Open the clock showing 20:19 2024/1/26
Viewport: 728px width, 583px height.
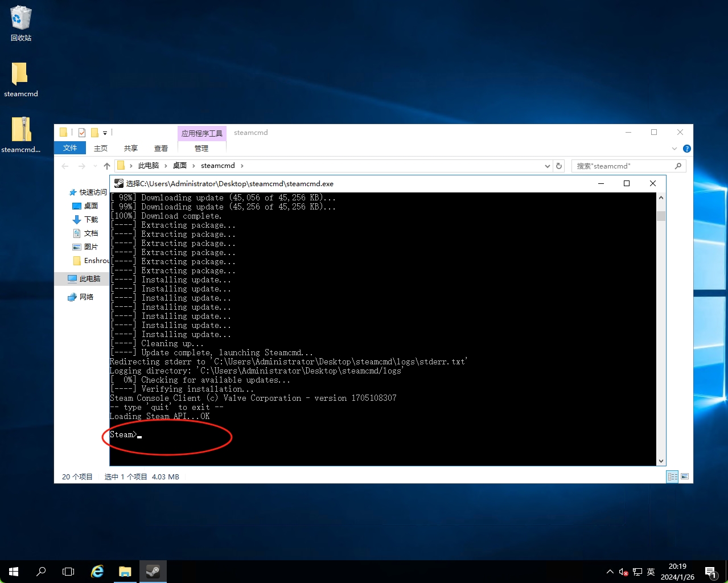(x=677, y=572)
